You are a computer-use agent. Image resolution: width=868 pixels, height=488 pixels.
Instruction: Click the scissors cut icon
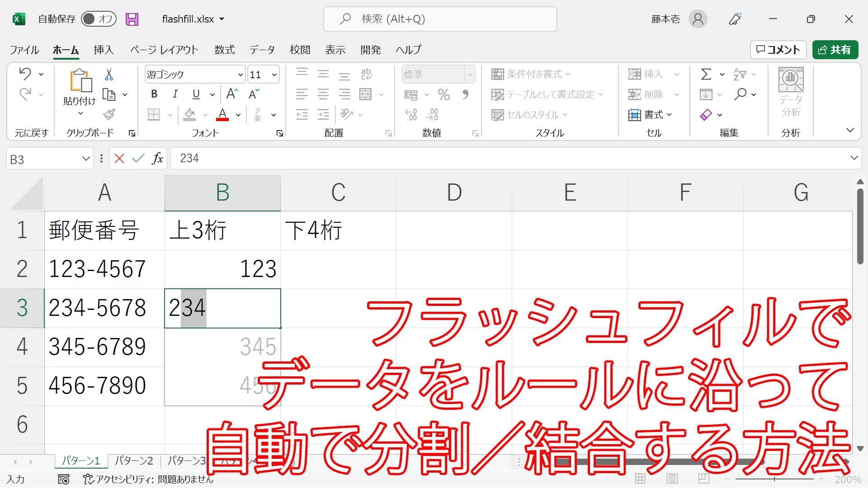109,74
